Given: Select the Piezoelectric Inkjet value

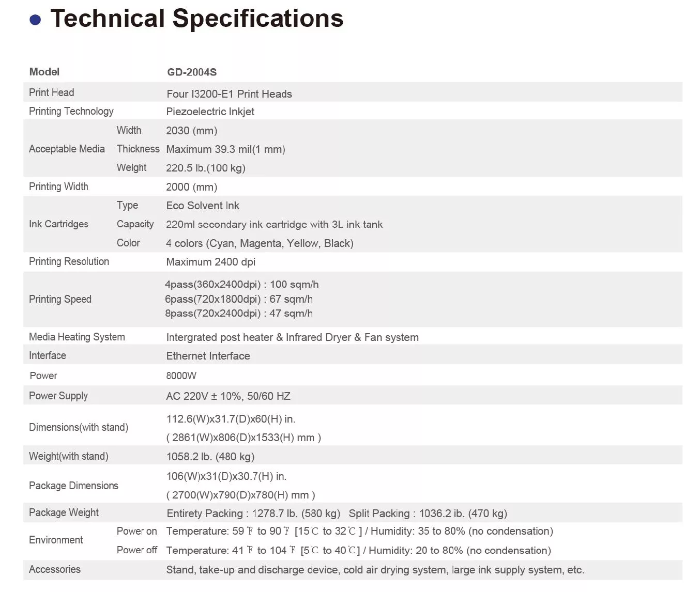Looking at the screenshot, I should coord(210,112).
